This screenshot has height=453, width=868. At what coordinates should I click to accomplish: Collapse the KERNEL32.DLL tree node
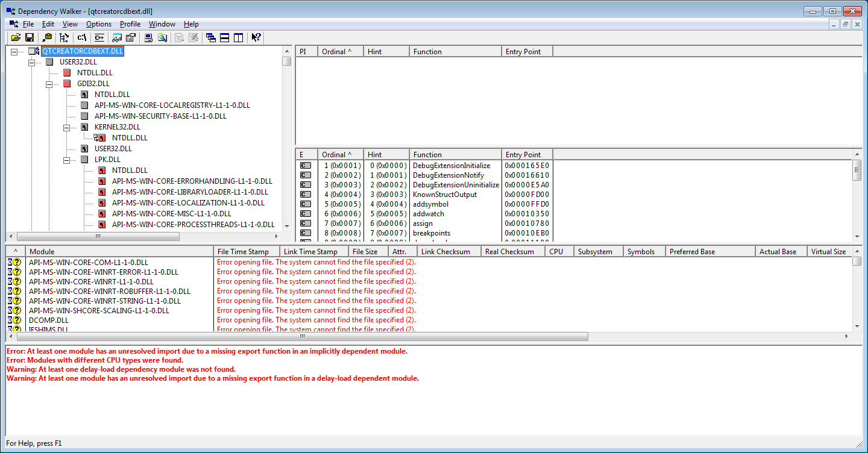coord(67,127)
